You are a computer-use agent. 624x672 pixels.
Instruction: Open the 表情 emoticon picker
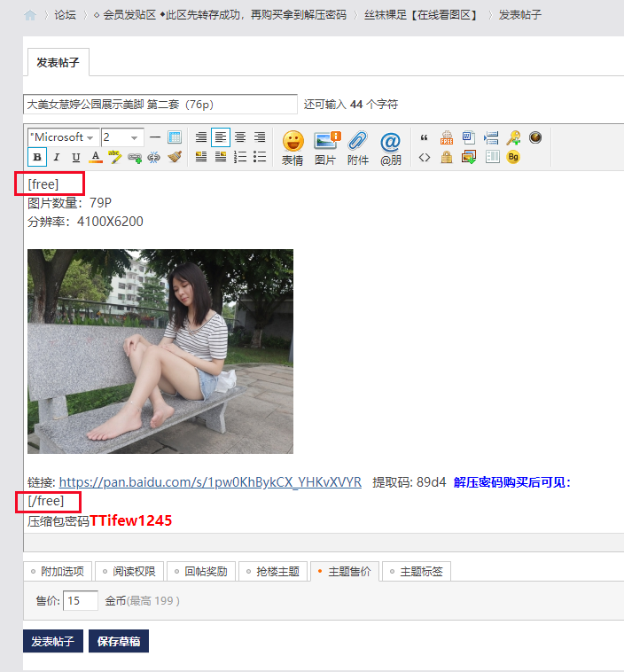click(292, 147)
